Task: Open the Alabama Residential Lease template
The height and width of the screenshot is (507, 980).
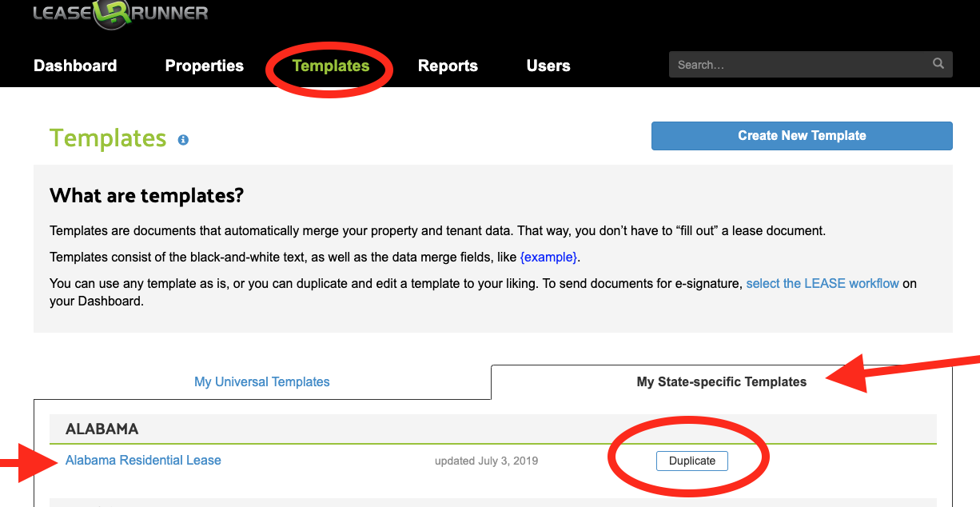Action: [143, 461]
